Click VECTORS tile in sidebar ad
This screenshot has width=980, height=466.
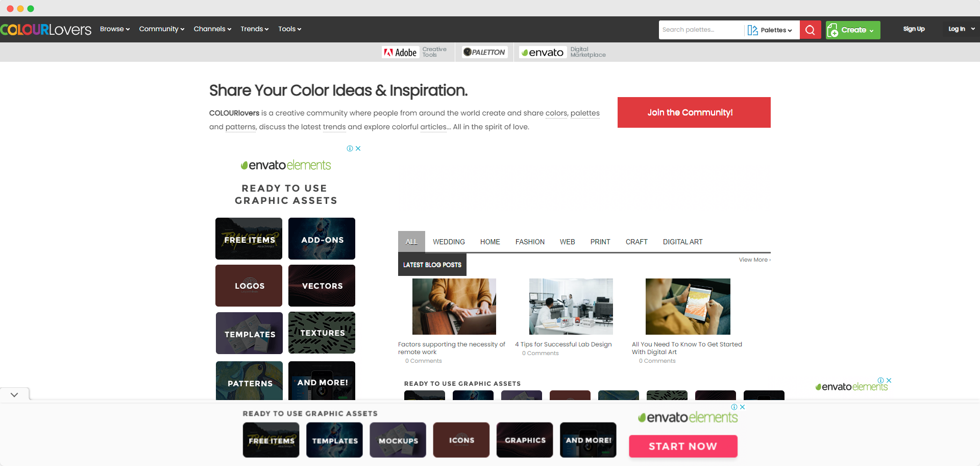[x=322, y=286]
